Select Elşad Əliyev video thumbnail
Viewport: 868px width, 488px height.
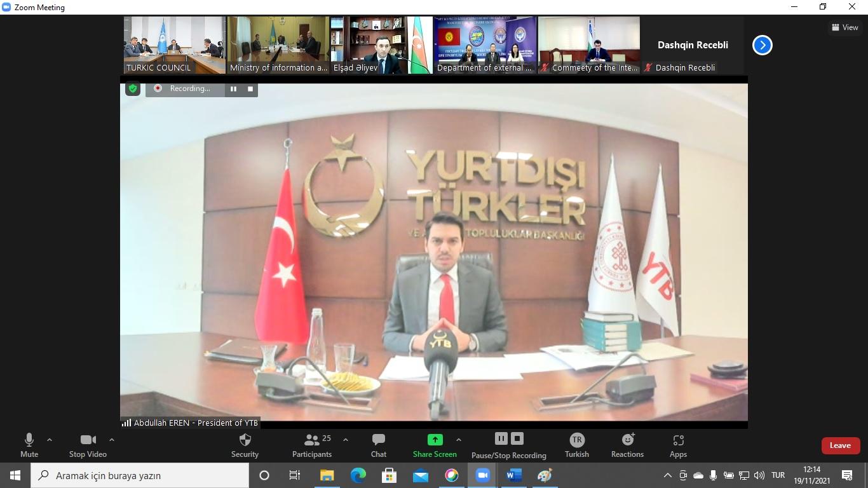click(382, 45)
